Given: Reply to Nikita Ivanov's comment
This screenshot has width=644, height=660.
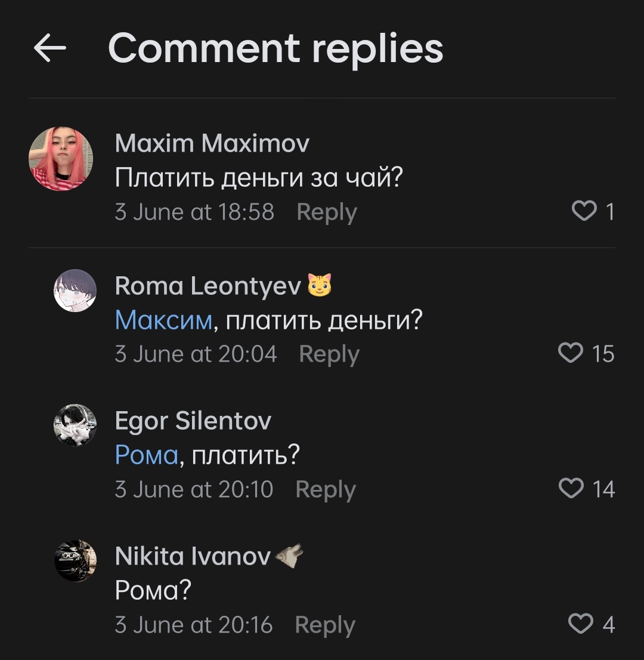Looking at the screenshot, I should pos(325,625).
